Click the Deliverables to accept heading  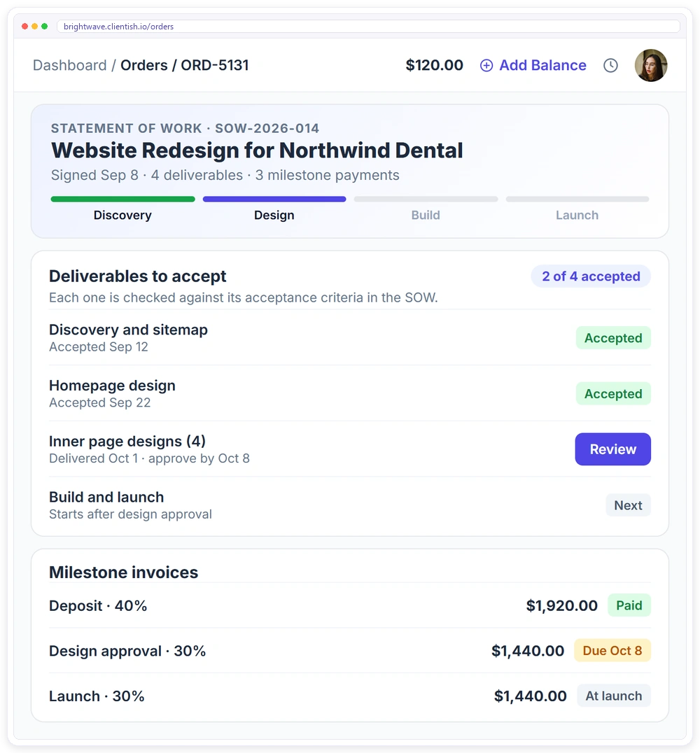pyautogui.click(x=137, y=276)
